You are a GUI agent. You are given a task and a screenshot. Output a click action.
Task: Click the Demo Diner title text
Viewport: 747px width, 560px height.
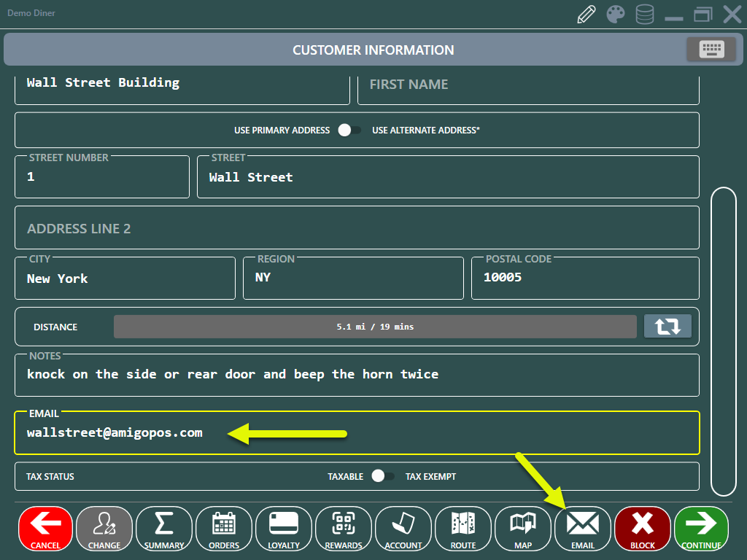click(x=31, y=13)
